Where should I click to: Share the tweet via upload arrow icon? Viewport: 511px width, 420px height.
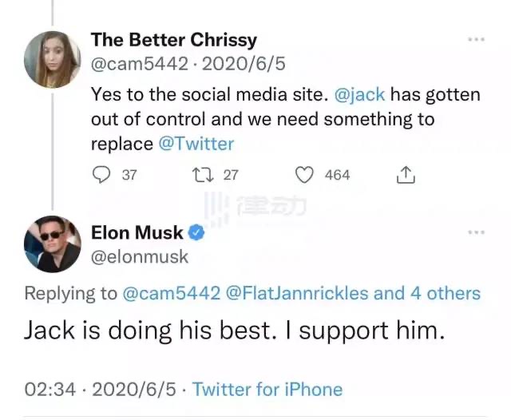406,175
